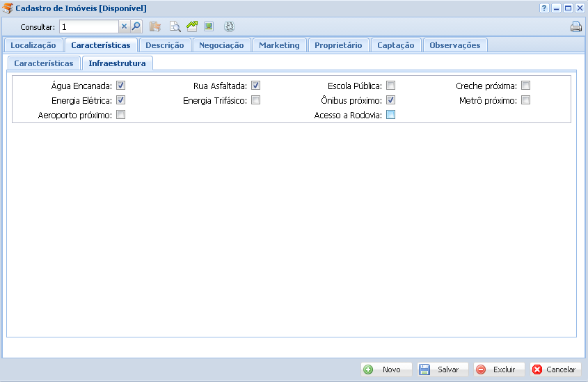Clear the Consultar field with the X icon
Viewport: 588px width, 382px height.
[125, 26]
